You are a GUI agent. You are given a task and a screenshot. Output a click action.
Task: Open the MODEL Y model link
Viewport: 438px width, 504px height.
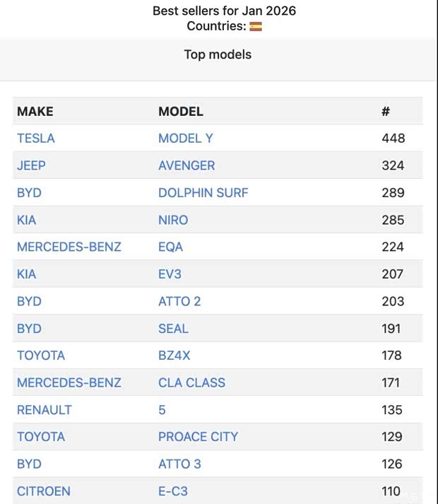coord(185,139)
